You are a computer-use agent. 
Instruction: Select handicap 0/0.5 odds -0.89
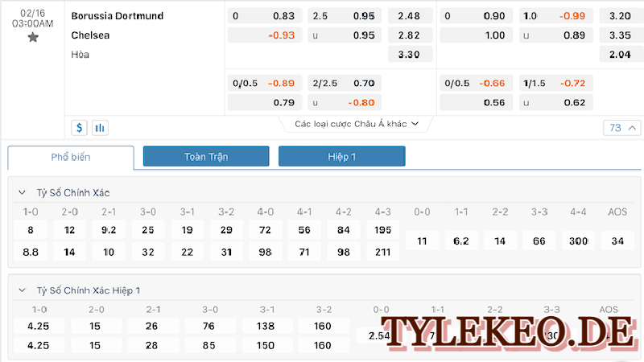[265, 84]
